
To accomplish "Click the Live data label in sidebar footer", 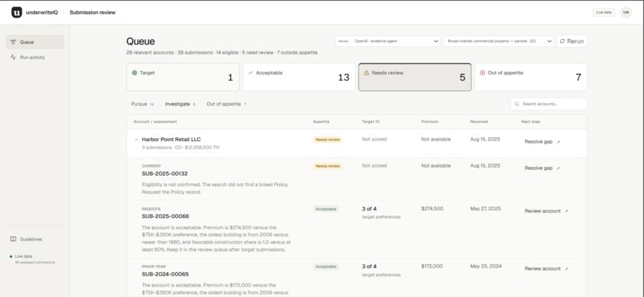I will pyautogui.click(x=23, y=256).
